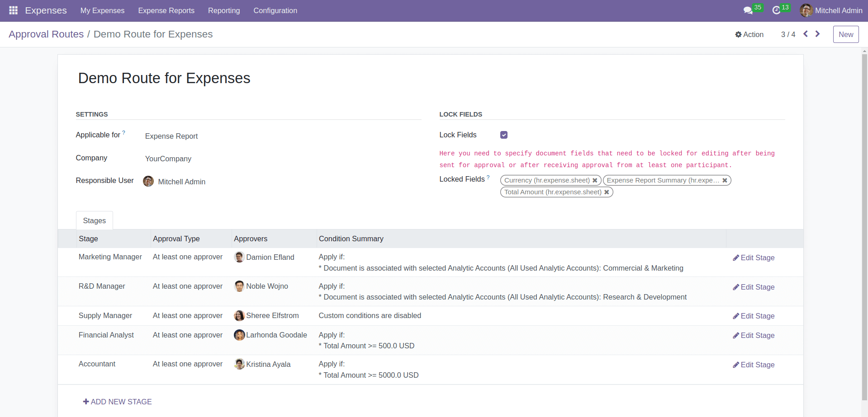This screenshot has width=868, height=417.
Task: View scheduled activities via the clock icon
Action: pyautogui.click(x=777, y=10)
